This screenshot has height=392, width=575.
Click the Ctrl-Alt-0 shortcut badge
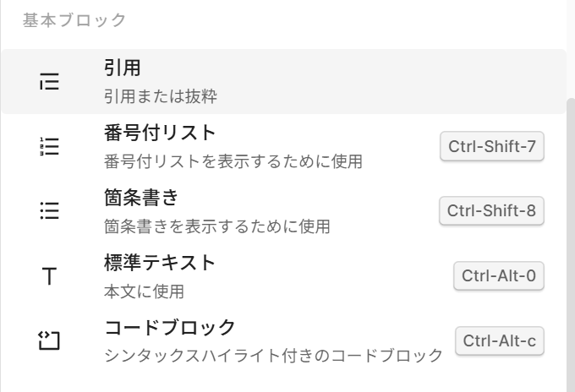(499, 276)
